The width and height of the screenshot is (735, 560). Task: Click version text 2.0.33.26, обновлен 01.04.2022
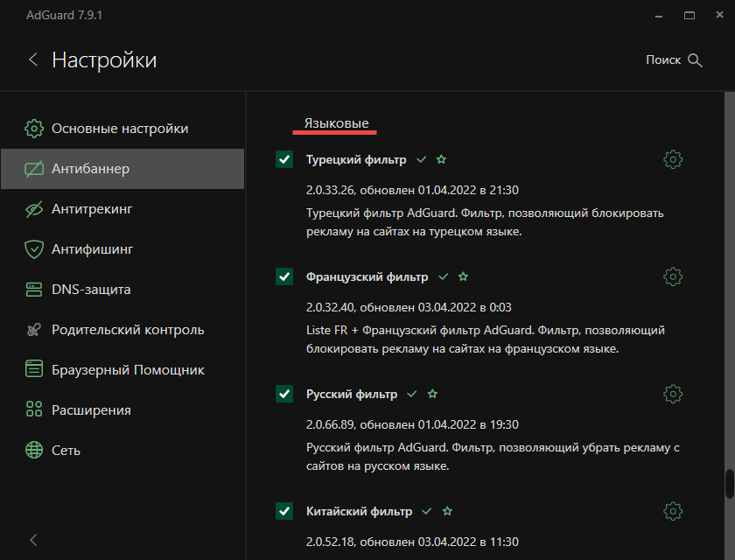[x=412, y=190]
